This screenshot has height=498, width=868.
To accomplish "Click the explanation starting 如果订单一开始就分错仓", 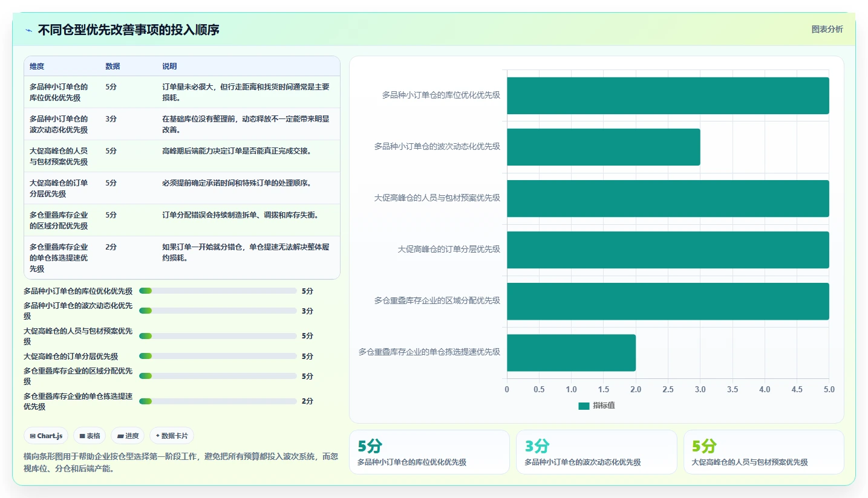I will pos(246,252).
